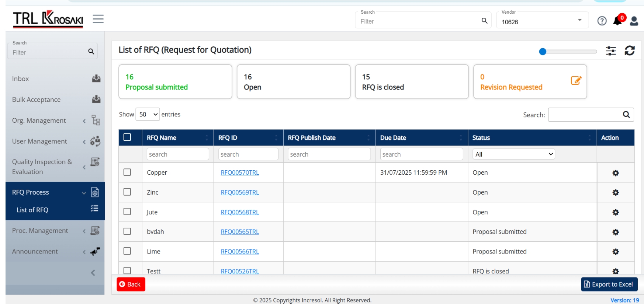The width and height of the screenshot is (644, 304).
Task: Click the Inbox tray icon
Action: (x=96, y=78)
